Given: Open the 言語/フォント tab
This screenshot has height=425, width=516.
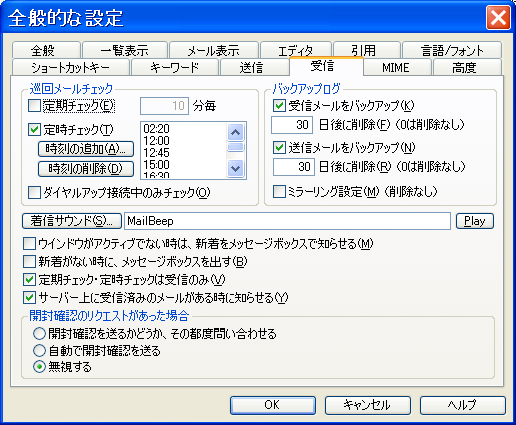Looking at the screenshot, I should point(452,50).
